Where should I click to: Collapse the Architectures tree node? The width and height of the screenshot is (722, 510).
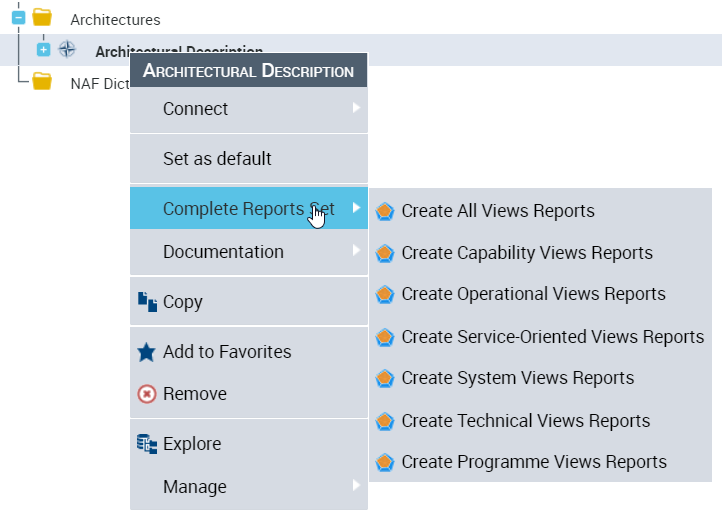[18, 17]
